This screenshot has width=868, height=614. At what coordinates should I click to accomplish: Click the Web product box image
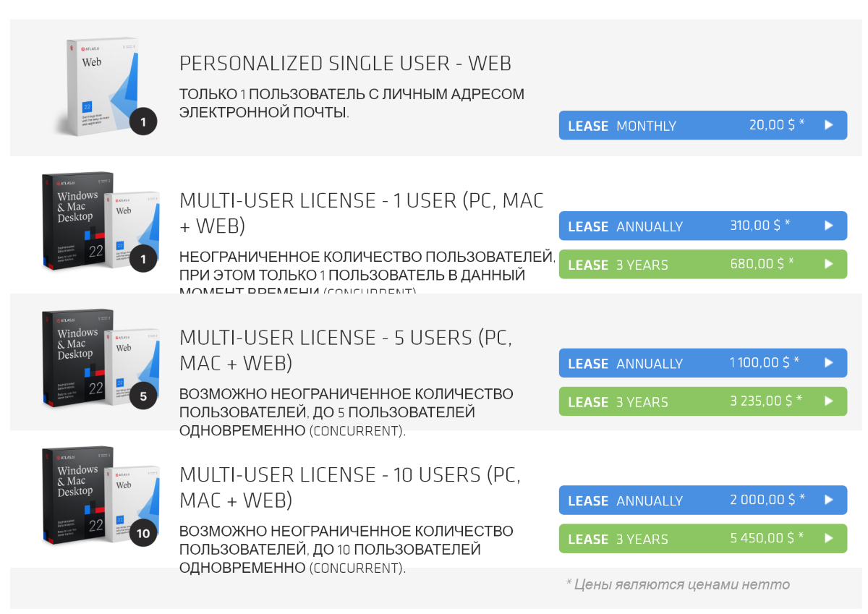click(x=105, y=87)
